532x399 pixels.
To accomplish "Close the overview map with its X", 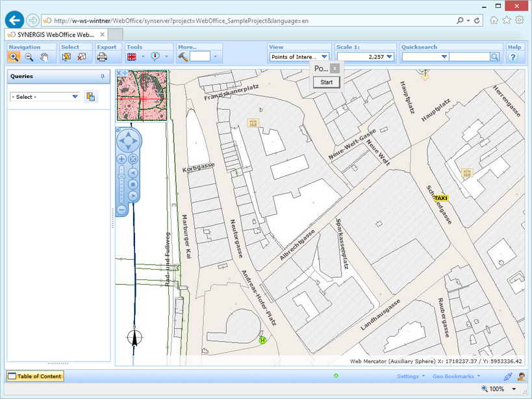I will (119, 73).
